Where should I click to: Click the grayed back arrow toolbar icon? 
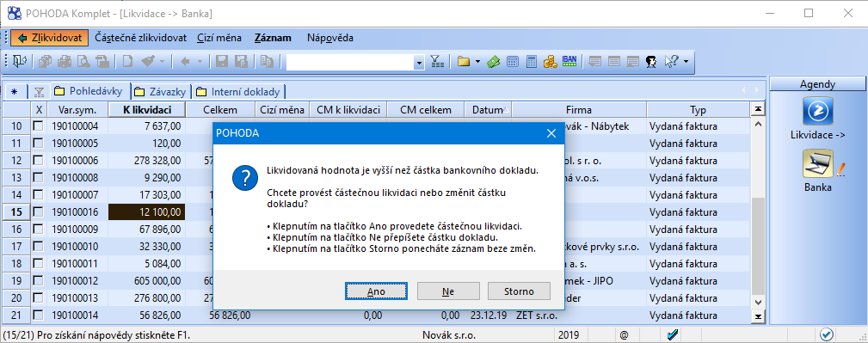(186, 62)
